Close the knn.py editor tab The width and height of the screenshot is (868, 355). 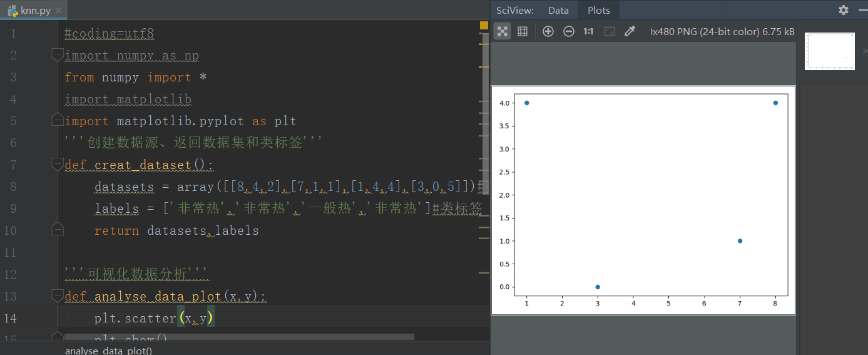click(x=59, y=11)
